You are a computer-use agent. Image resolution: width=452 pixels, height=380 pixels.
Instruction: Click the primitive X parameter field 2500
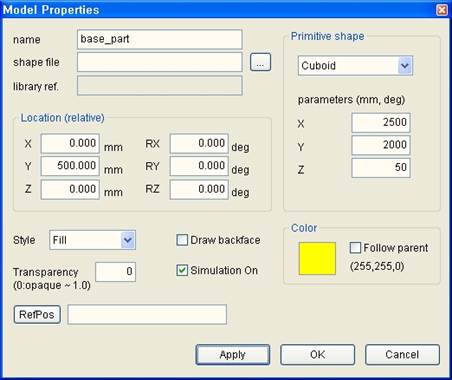click(381, 122)
